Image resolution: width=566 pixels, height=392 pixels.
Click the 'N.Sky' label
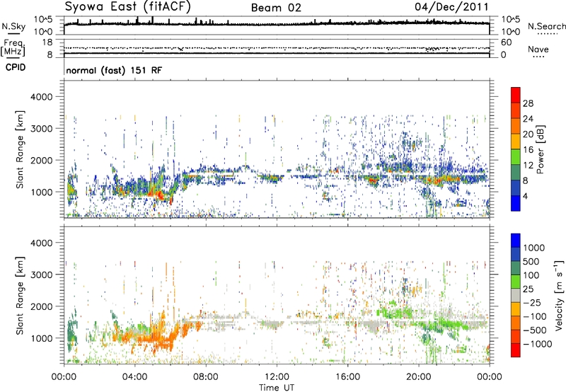tap(13, 26)
